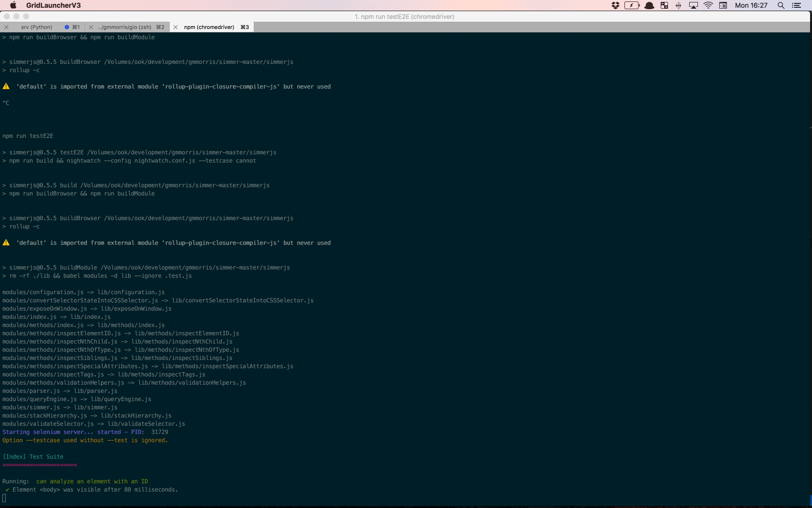Open the hat-shaped menu bar icon
This screenshot has height=508, width=812.
[650, 5]
